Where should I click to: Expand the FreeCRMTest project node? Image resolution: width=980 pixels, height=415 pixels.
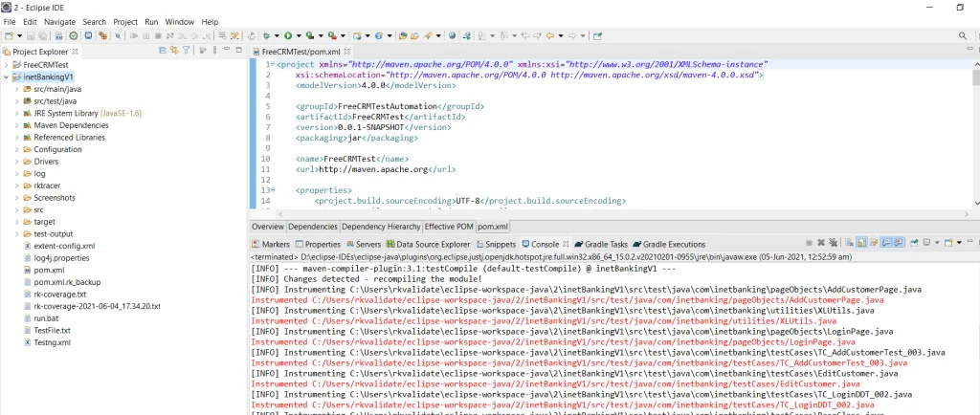click(x=7, y=65)
